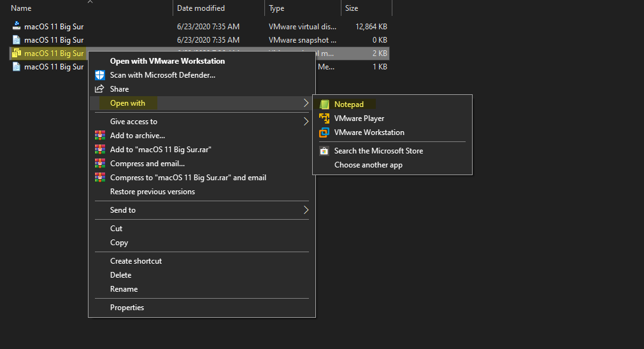Sort by the Date modified column header
644x349 pixels.
point(201,8)
